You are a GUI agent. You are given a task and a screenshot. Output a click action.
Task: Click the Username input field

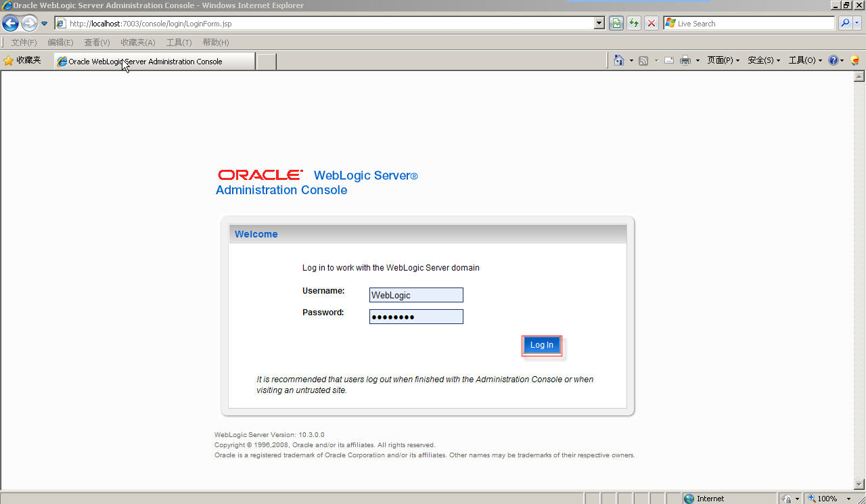pyautogui.click(x=416, y=295)
